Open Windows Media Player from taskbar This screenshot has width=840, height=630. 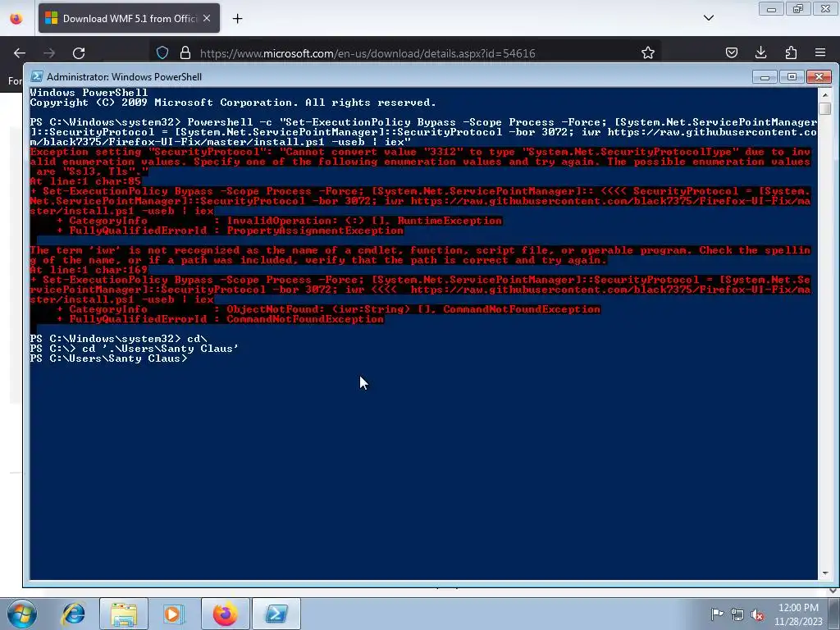pyautogui.click(x=174, y=614)
